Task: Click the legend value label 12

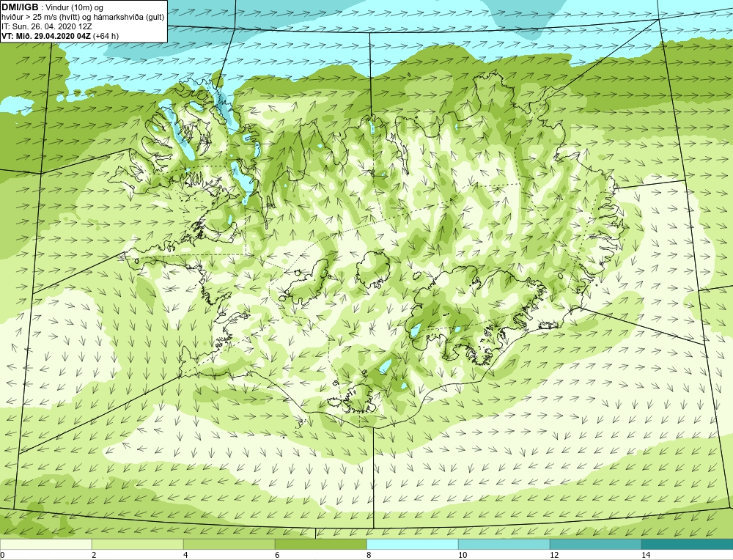Action: pos(554,555)
